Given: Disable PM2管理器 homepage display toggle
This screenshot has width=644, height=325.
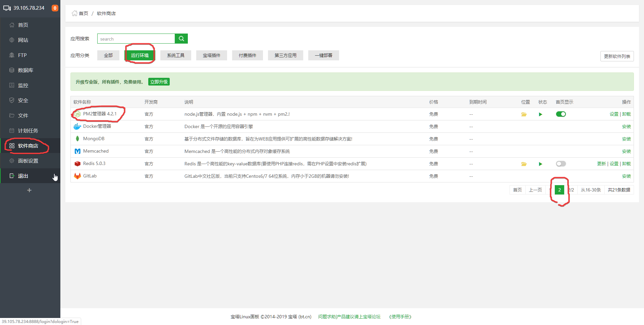Looking at the screenshot, I should tap(560, 114).
